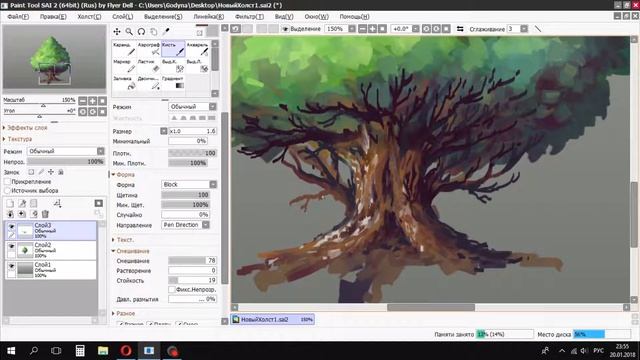Hide the Слой3 layer via eye icon
Viewport: 640px width, 360px height.
click(11, 227)
